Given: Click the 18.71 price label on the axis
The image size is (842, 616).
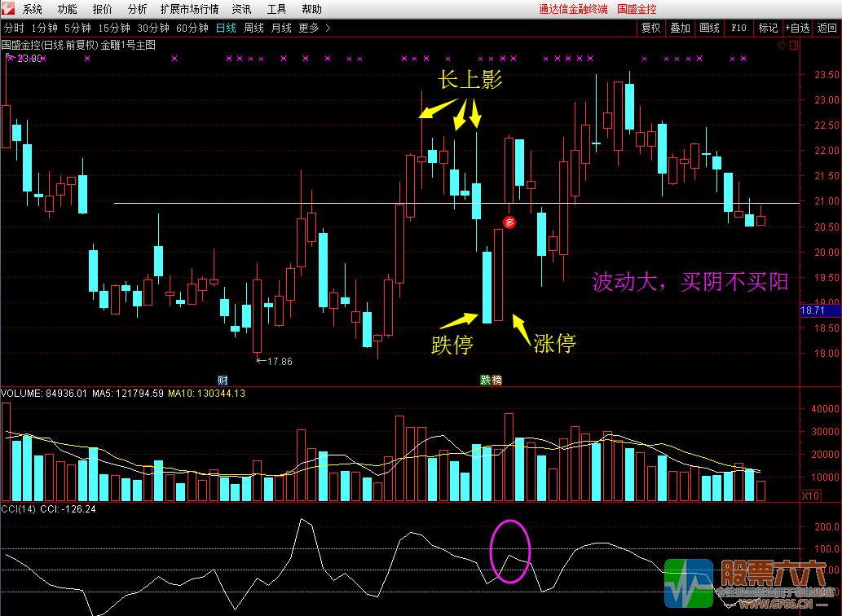Looking at the screenshot, I should [x=813, y=310].
